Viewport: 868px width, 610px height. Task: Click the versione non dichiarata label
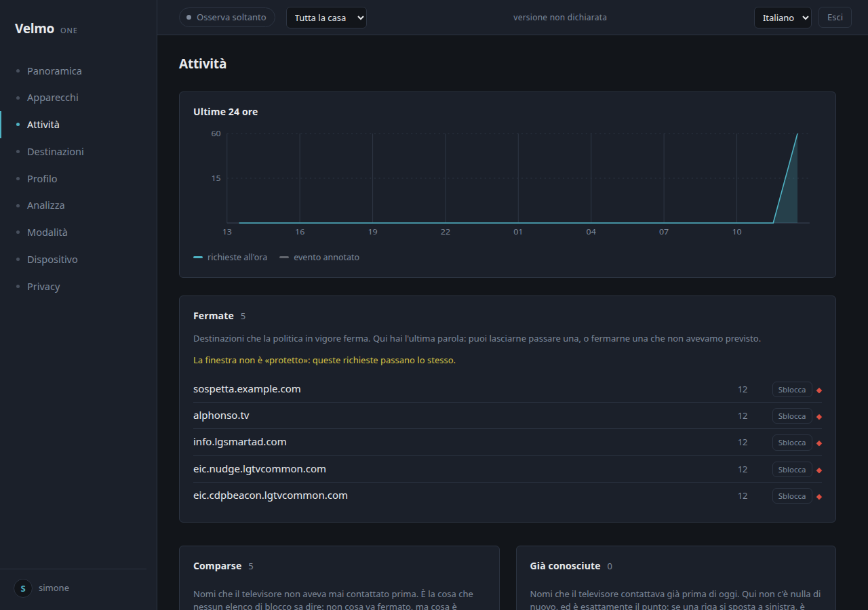[560, 18]
